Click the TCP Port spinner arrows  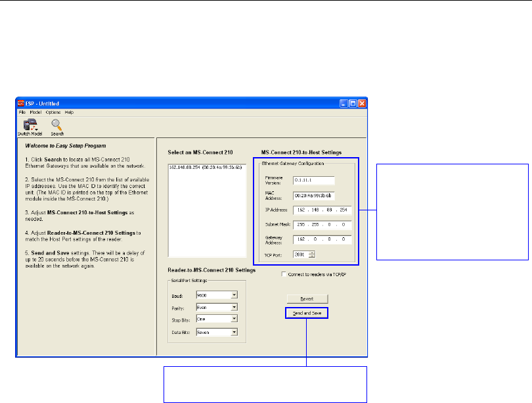coord(312,254)
